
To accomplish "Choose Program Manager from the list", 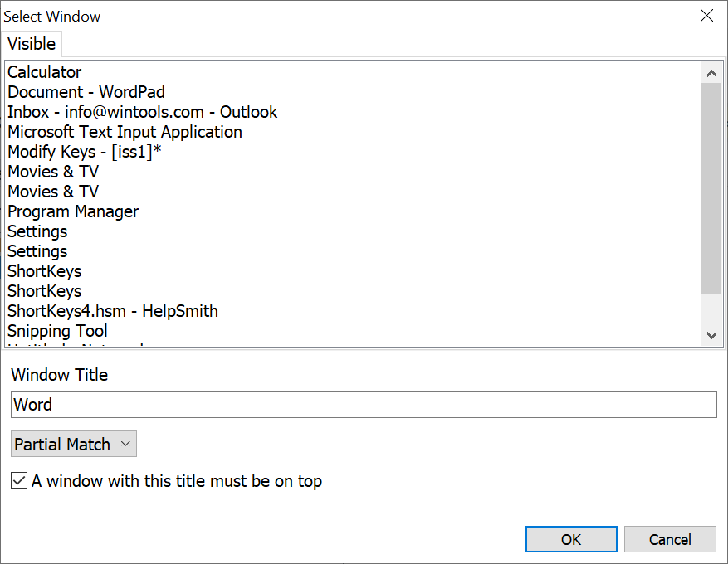I will 73,211.
